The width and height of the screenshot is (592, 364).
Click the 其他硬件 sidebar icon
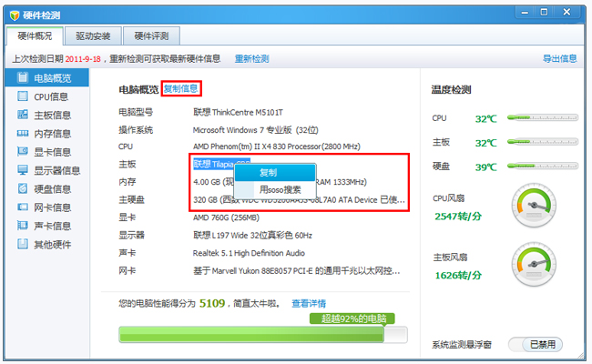[23, 244]
